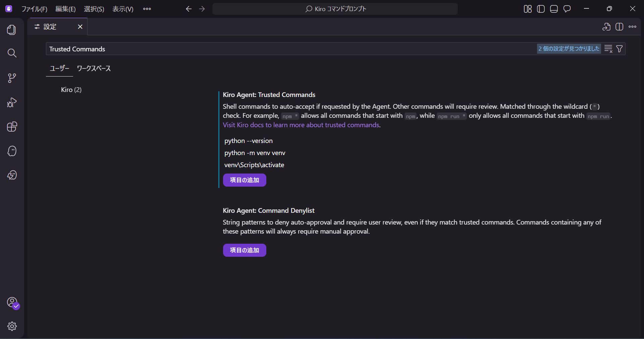Open the Source Control view
Viewport: 644px width, 339px height.
[12, 78]
